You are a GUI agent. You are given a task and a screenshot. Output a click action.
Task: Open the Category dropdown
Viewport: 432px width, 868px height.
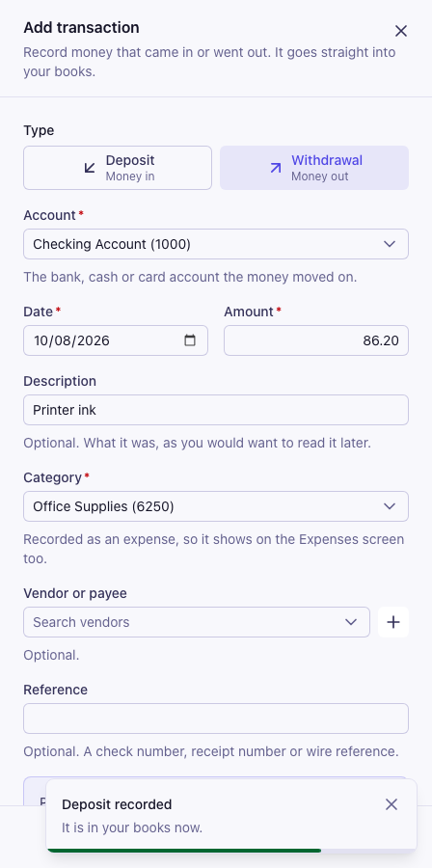click(x=216, y=506)
